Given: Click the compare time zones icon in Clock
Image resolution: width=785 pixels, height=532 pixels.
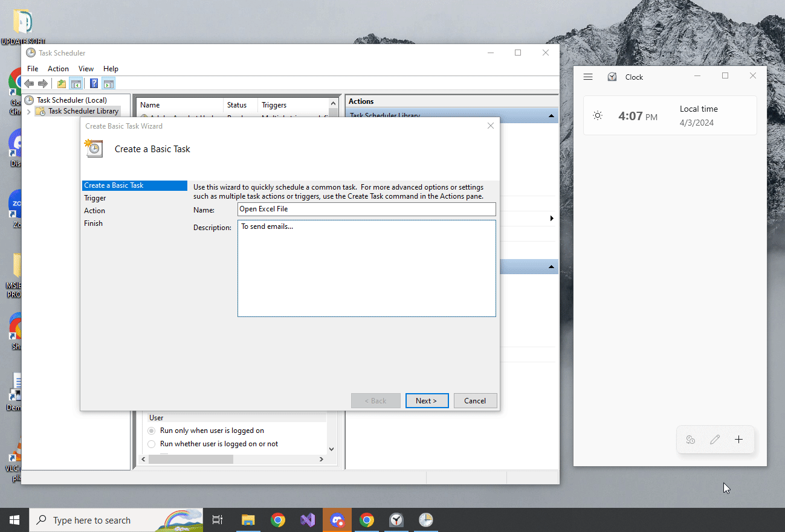Looking at the screenshot, I should coord(691,440).
